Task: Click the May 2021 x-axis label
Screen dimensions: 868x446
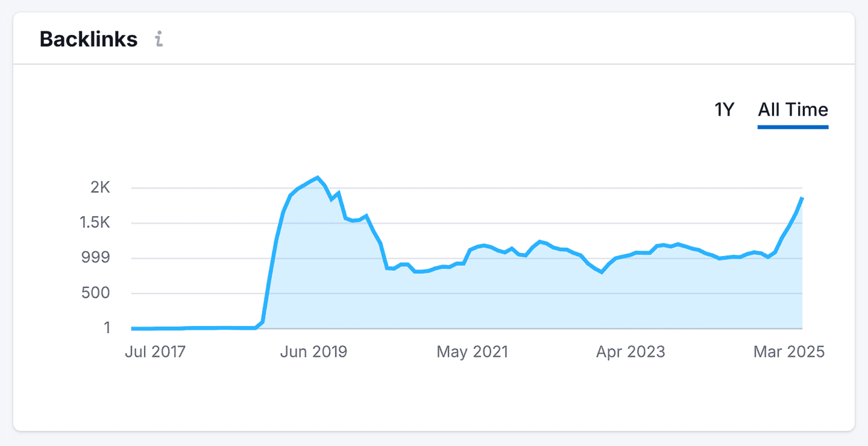Action: click(x=472, y=352)
